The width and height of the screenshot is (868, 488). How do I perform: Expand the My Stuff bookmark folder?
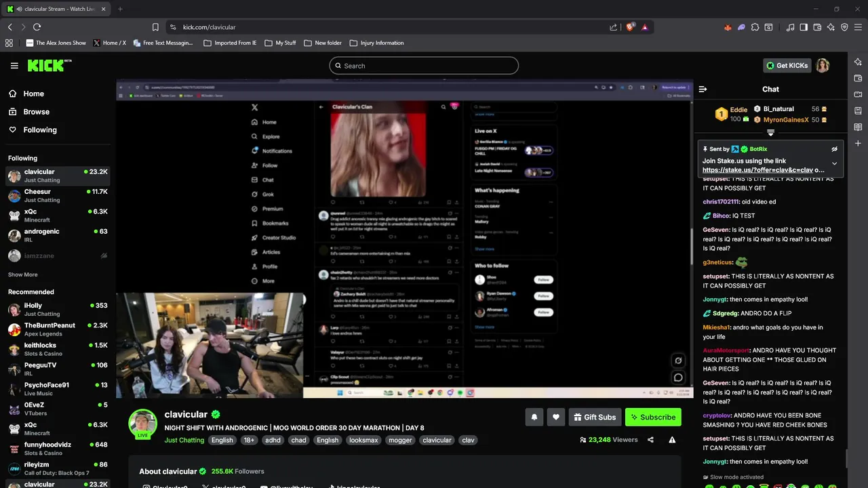(280, 43)
